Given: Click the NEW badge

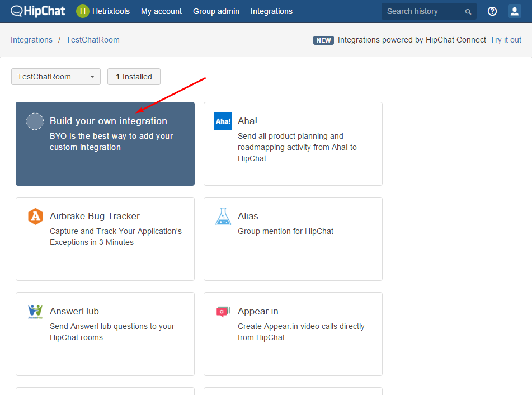Looking at the screenshot, I should point(323,40).
